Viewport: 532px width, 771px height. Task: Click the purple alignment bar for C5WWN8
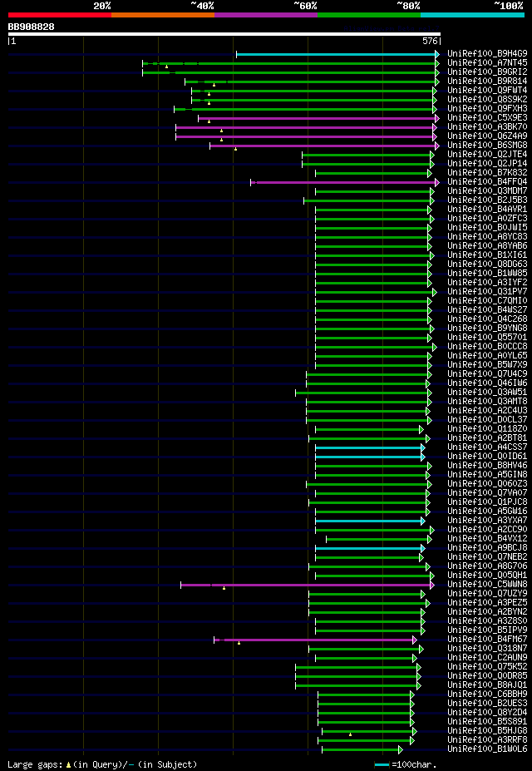click(306, 586)
